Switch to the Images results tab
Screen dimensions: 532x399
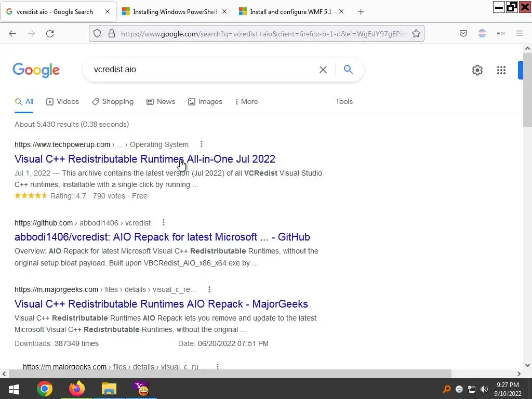[x=205, y=101]
